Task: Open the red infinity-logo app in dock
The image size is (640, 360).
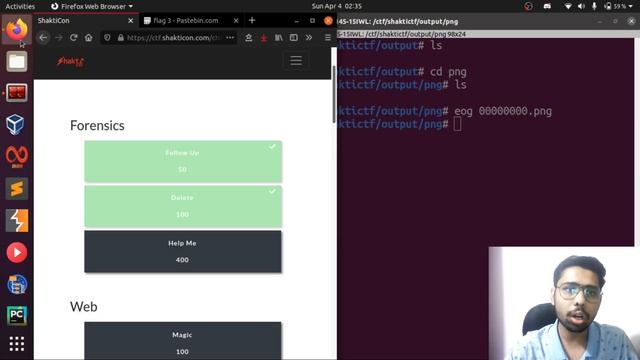Action: pos(17,156)
